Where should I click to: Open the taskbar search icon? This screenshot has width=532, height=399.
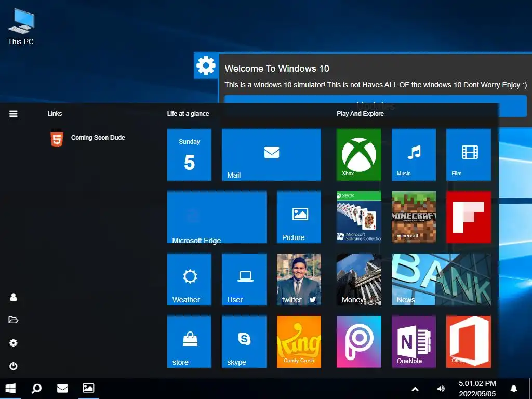point(36,389)
